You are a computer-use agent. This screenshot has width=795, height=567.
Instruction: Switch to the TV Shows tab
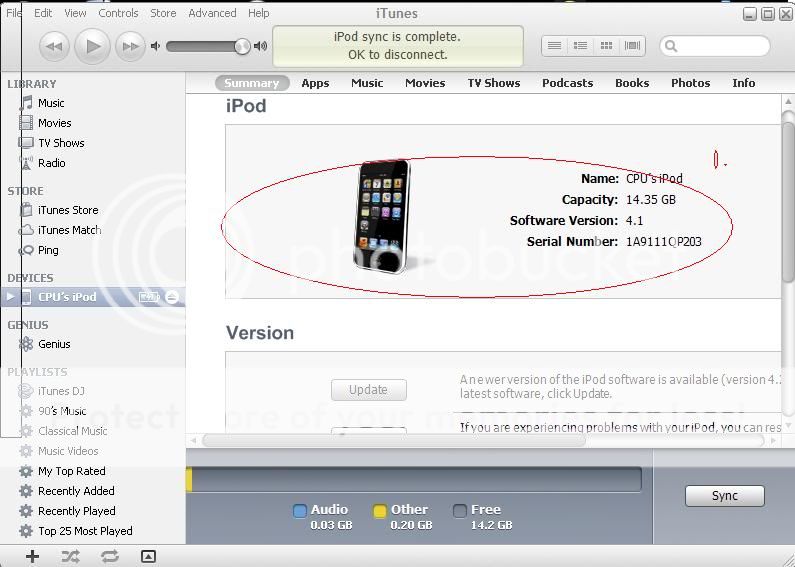[x=494, y=83]
